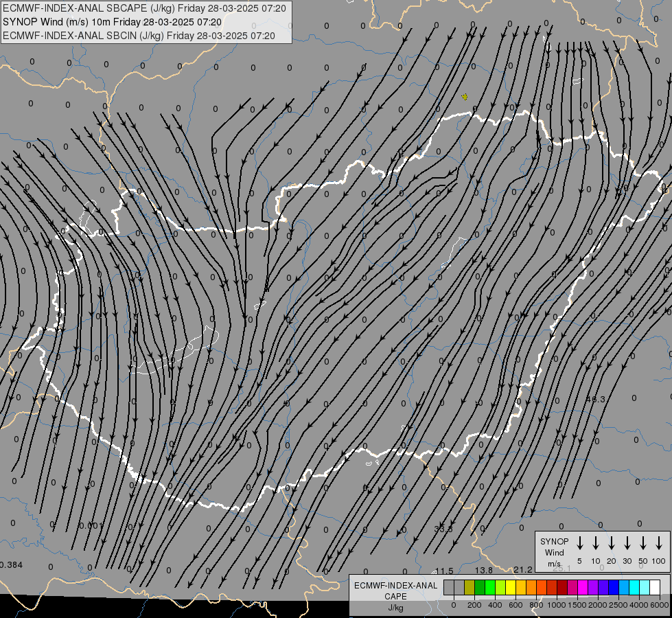Click the wind arrow above the 5 label

tap(579, 543)
